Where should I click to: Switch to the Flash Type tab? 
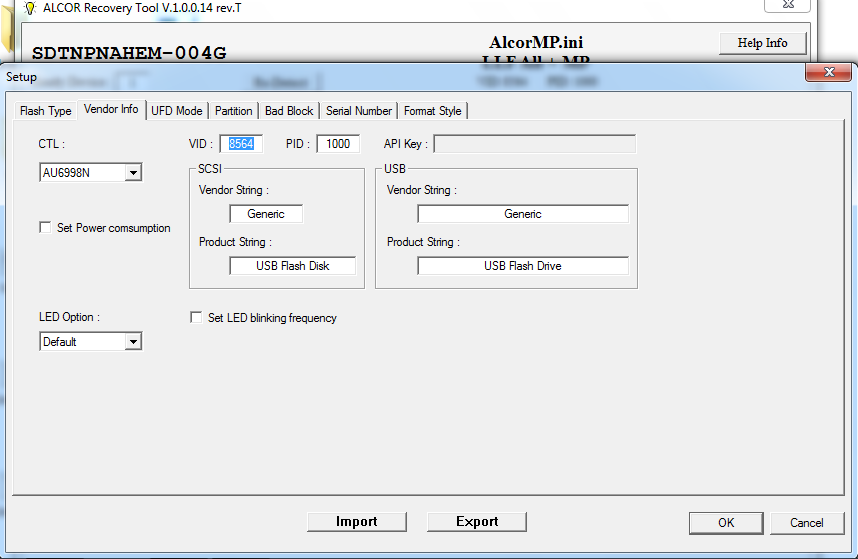45,110
